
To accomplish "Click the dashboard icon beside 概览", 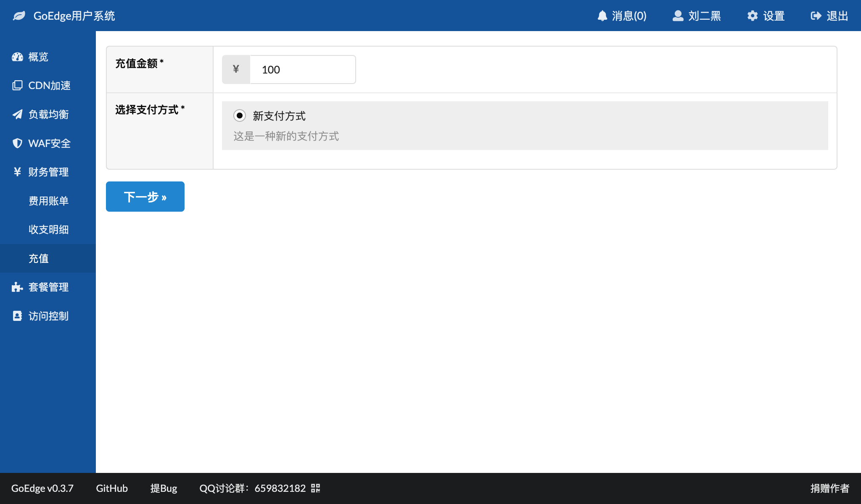I will pyautogui.click(x=17, y=57).
